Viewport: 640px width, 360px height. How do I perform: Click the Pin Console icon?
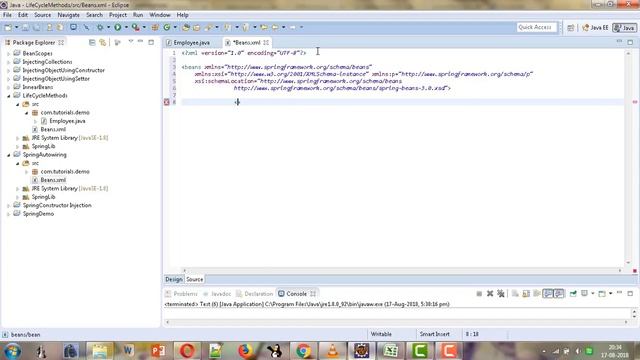point(573,293)
